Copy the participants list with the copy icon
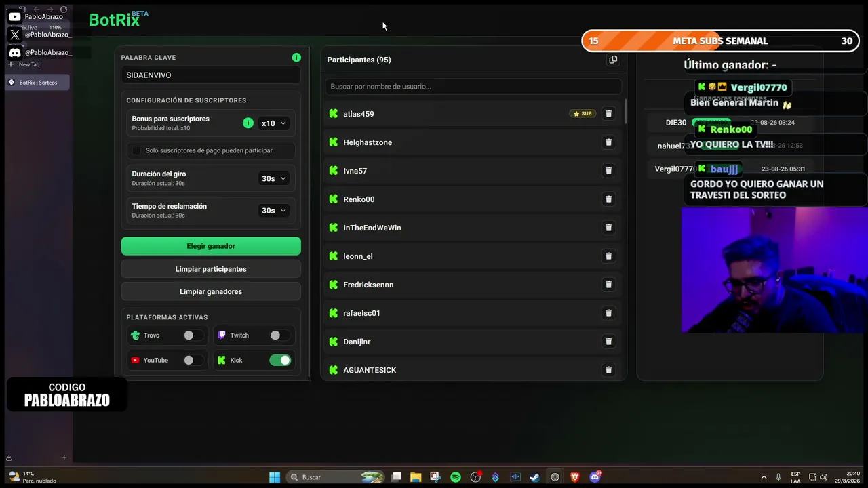Viewport: 868px width, 488px height. tap(613, 60)
